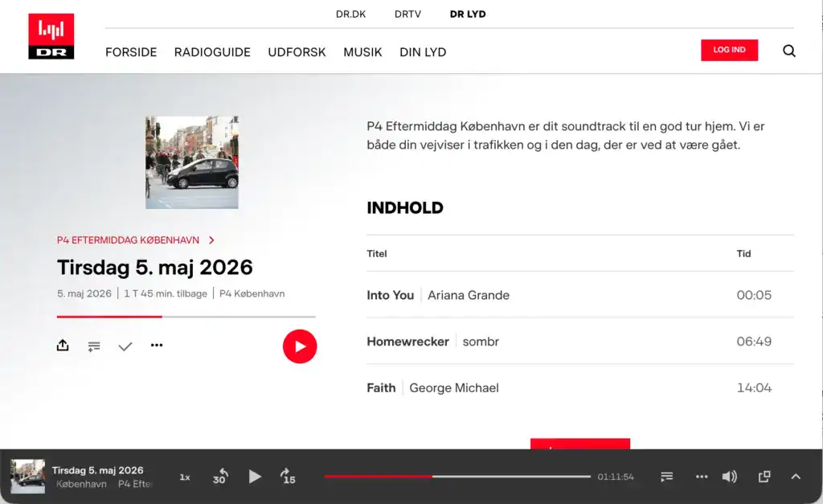Click chevron next to series name

pos(211,240)
